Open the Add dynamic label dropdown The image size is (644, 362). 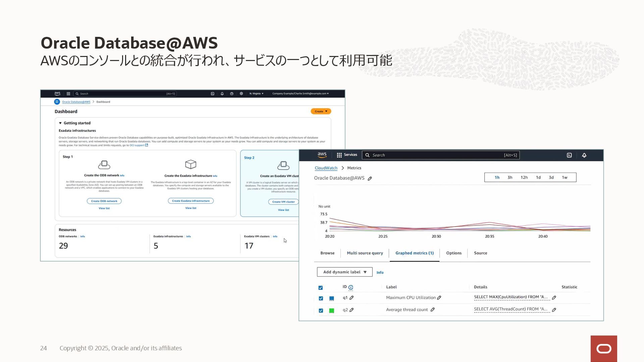[x=344, y=272]
